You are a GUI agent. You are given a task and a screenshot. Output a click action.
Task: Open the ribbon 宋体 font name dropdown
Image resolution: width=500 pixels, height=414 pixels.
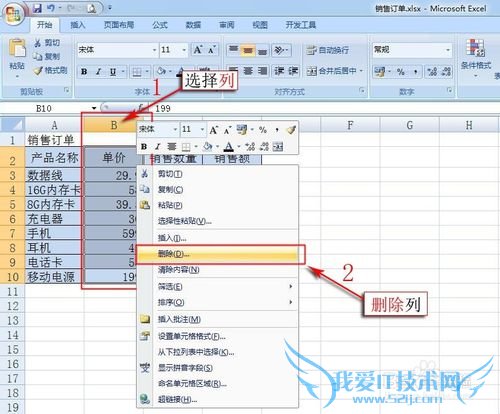click(154, 50)
